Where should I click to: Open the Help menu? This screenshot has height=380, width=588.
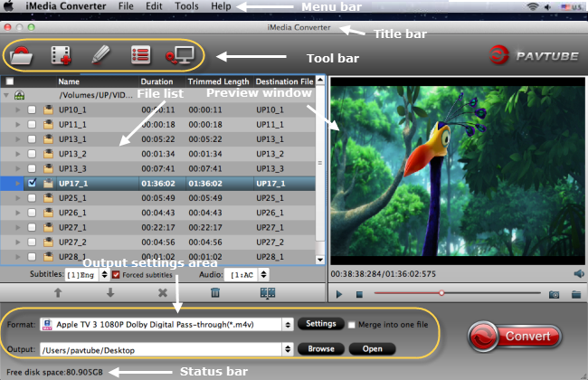point(221,6)
